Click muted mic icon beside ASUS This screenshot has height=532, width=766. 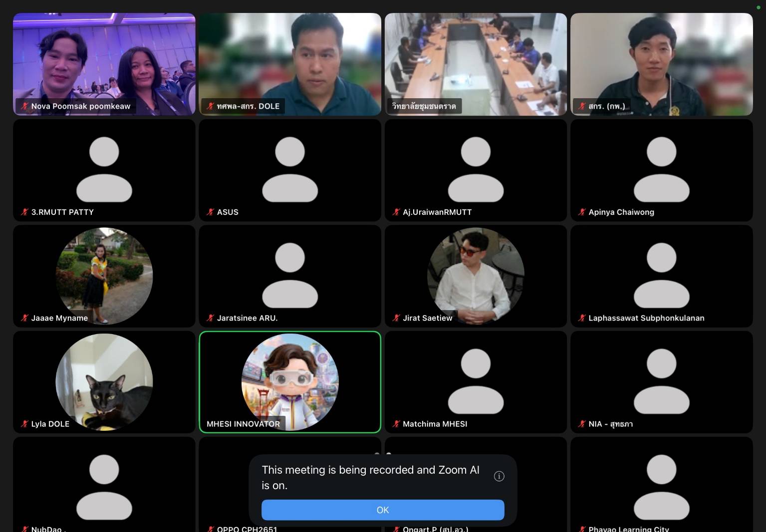coord(210,212)
